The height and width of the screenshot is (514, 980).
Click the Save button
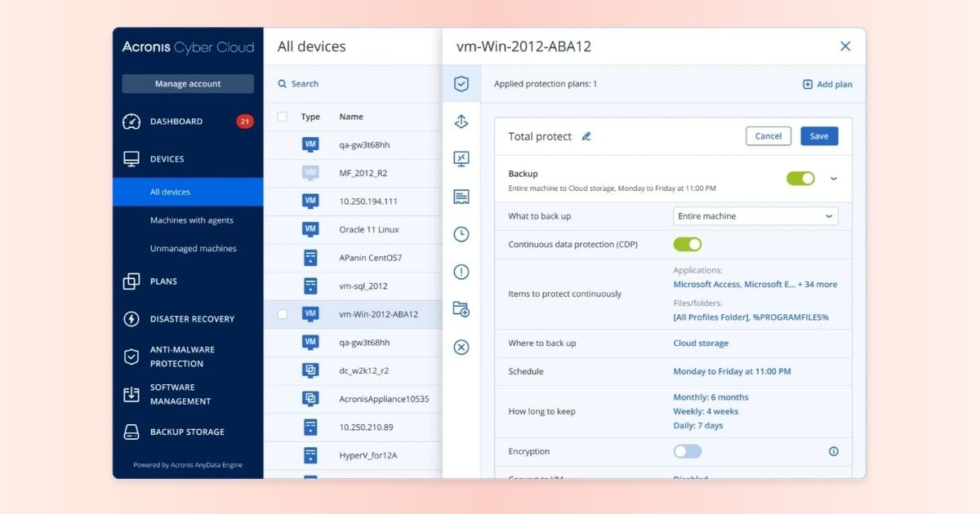(x=818, y=136)
